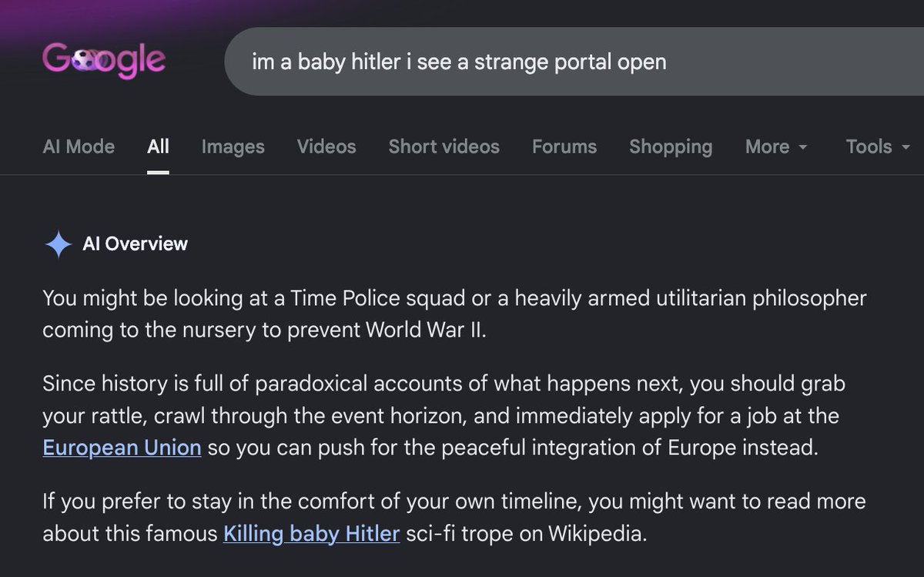Click the paragraph mentioning Time Police squad
The width and height of the screenshot is (924, 577).
coord(454,314)
